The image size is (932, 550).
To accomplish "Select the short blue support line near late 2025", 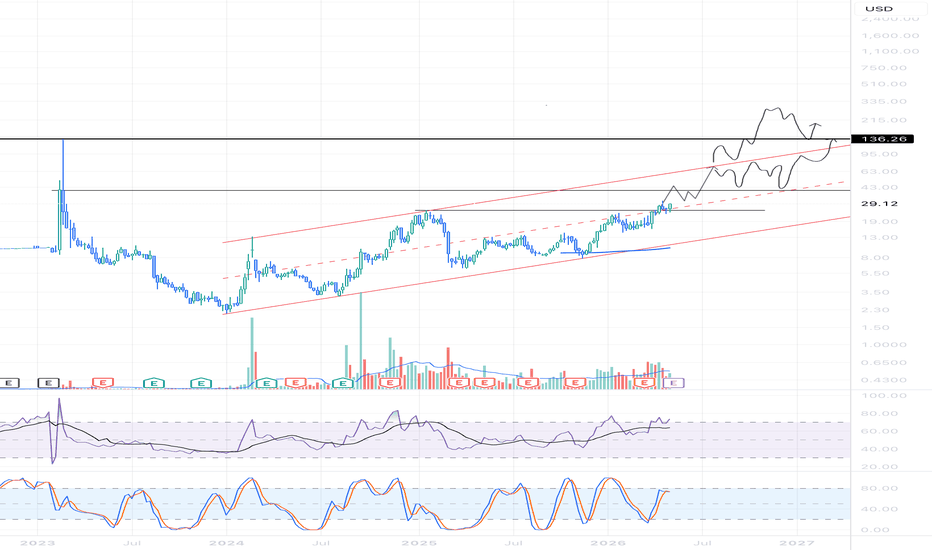I will (x=615, y=250).
